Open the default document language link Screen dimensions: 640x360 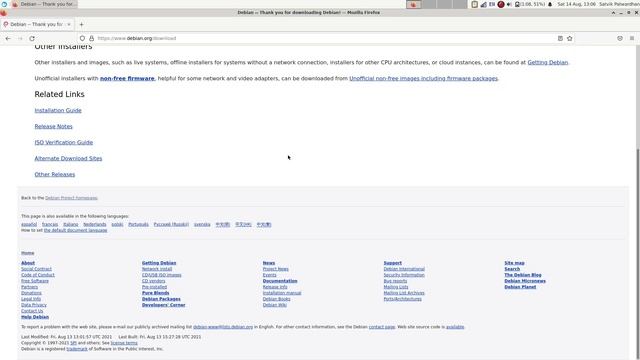76,230
